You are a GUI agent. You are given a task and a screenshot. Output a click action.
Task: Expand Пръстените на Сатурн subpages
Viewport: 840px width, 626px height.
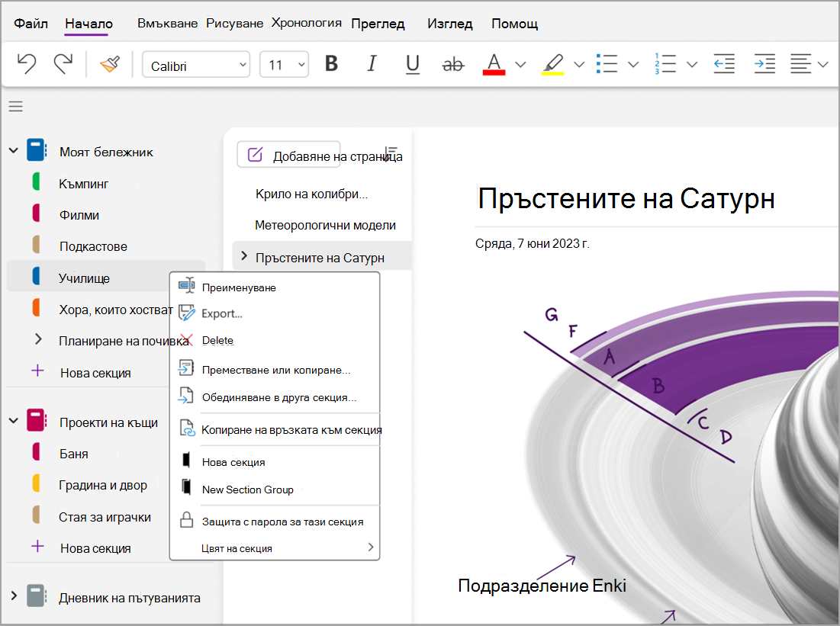tap(244, 256)
